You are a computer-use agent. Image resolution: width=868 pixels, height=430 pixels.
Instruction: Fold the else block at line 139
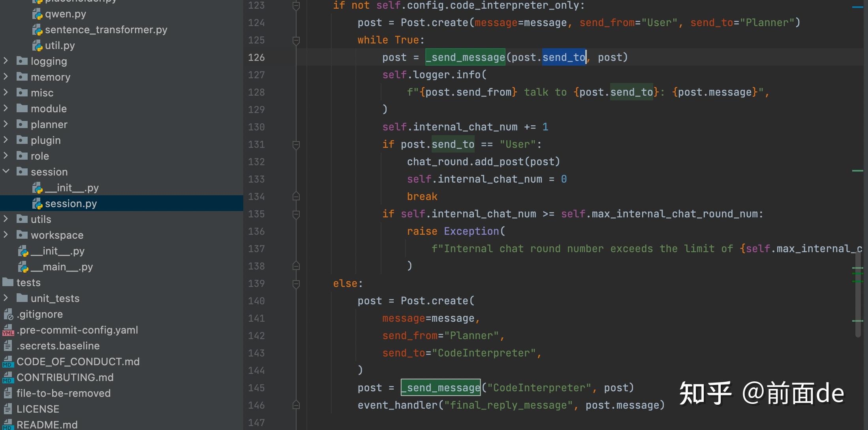coord(296,284)
